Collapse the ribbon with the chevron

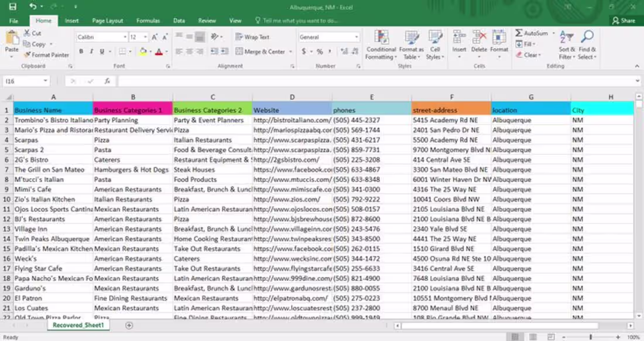coord(637,66)
